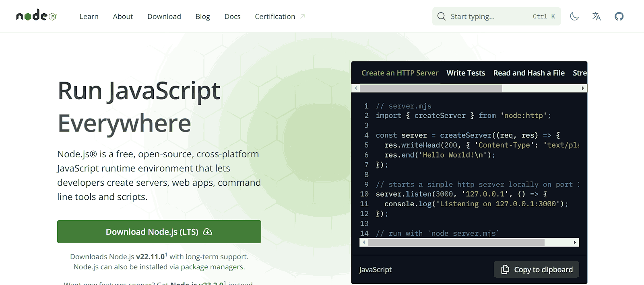Click the tab strip horizontal scrollbar thumb
The width and height of the screenshot is (644, 285).
tap(431, 88)
